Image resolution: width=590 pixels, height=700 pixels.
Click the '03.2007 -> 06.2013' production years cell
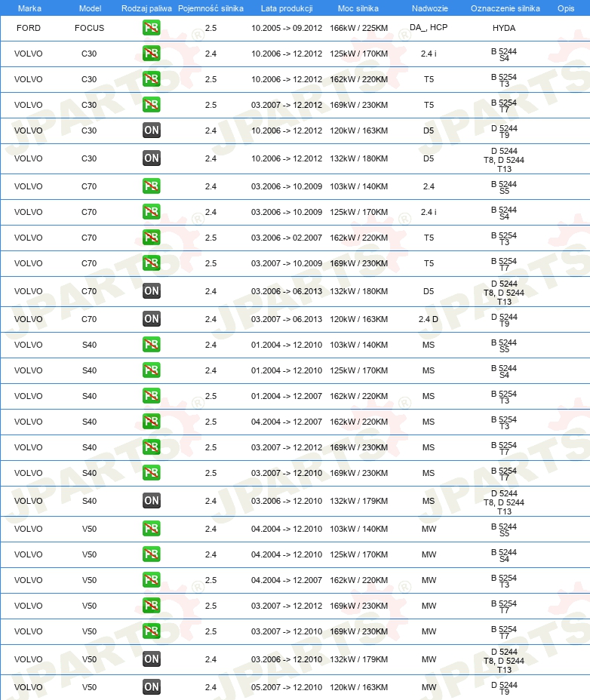pyautogui.click(x=287, y=319)
